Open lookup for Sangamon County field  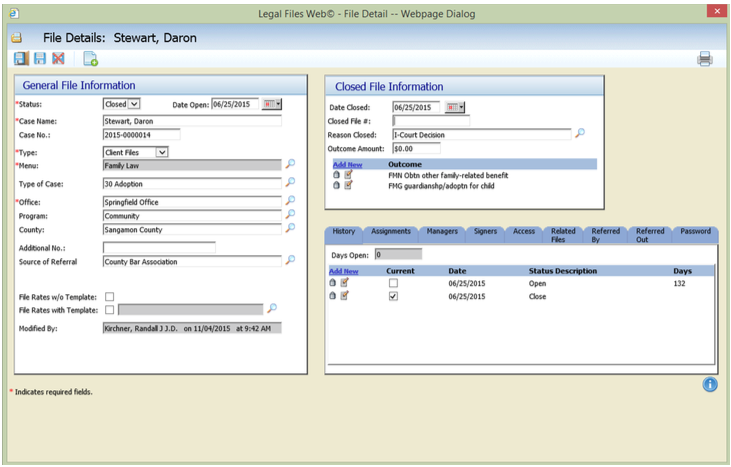point(290,227)
